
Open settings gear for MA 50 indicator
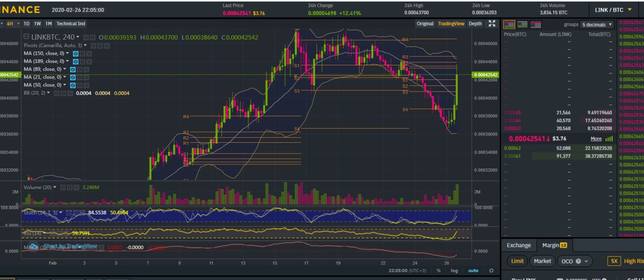[79, 85]
